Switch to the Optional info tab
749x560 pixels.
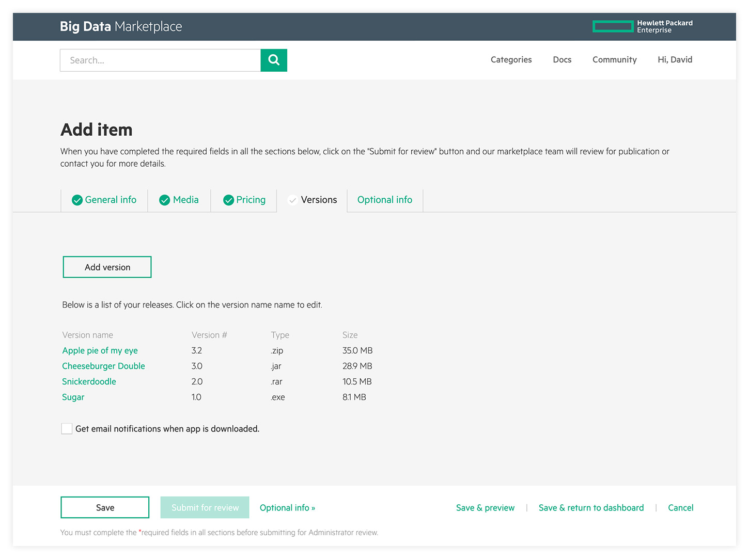pyautogui.click(x=385, y=200)
